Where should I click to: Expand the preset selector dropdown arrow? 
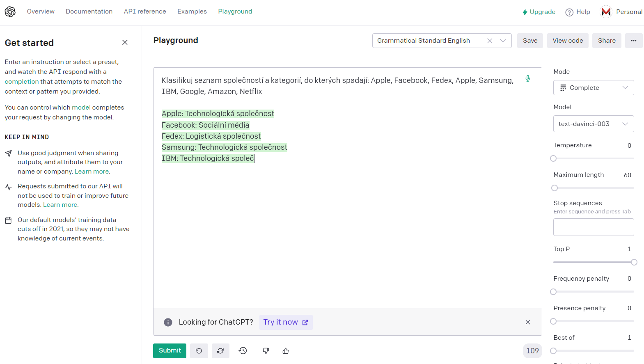(x=503, y=41)
